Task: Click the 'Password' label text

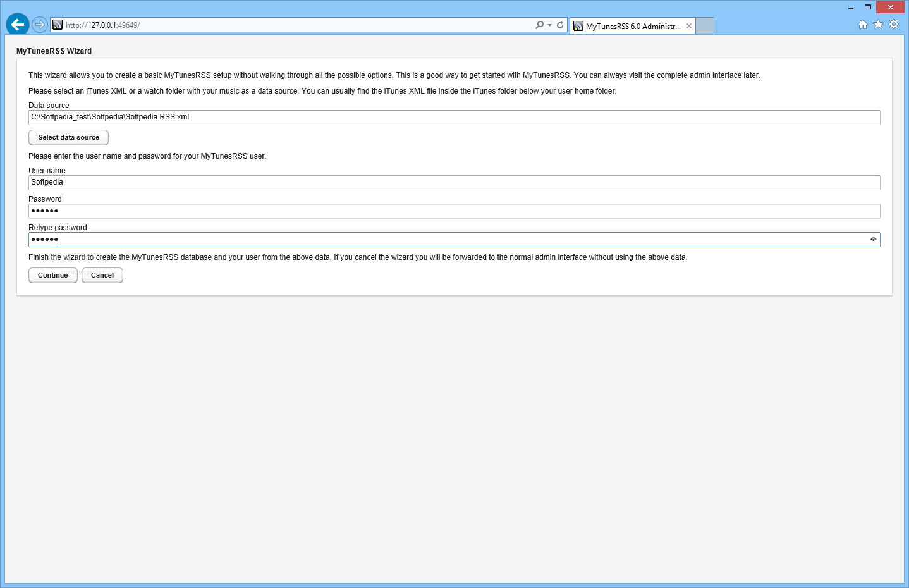Action: tap(45, 199)
